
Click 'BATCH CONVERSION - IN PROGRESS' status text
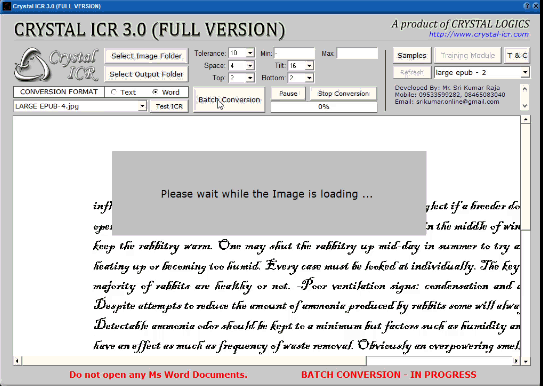pyautogui.click(x=389, y=375)
